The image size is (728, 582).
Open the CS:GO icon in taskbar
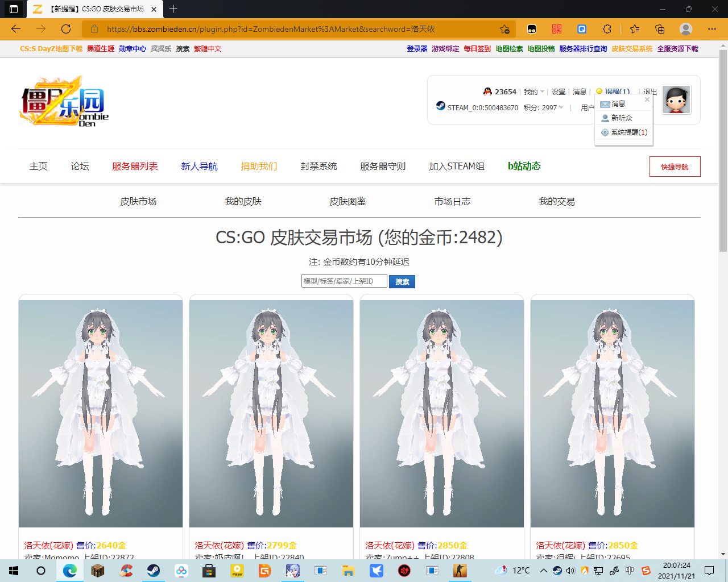pos(460,571)
